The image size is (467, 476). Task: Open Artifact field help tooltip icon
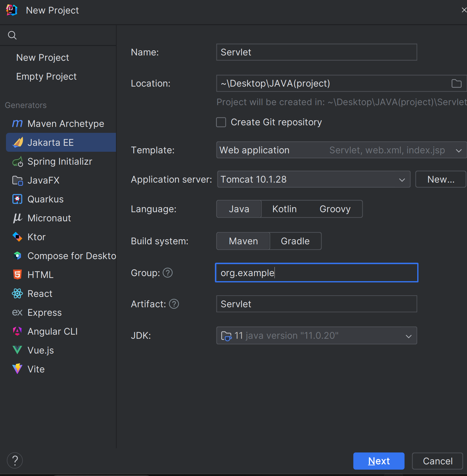[x=174, y=304]
